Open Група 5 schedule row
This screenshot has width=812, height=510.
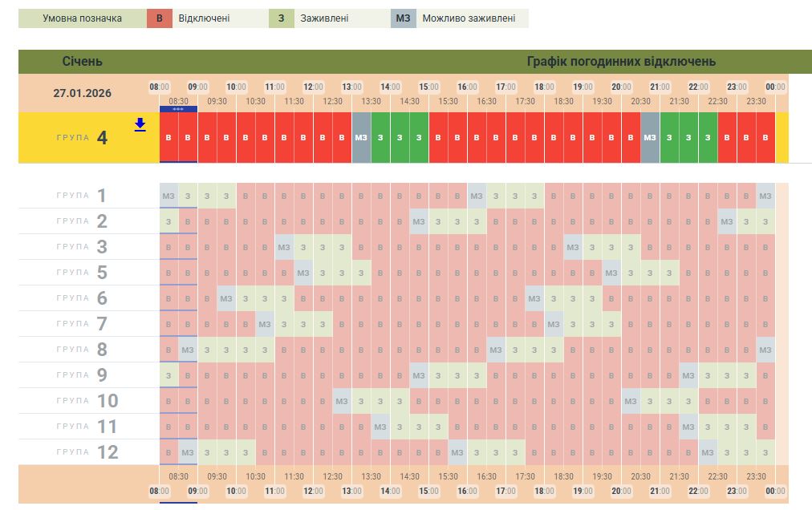click(x=88, y=273)
